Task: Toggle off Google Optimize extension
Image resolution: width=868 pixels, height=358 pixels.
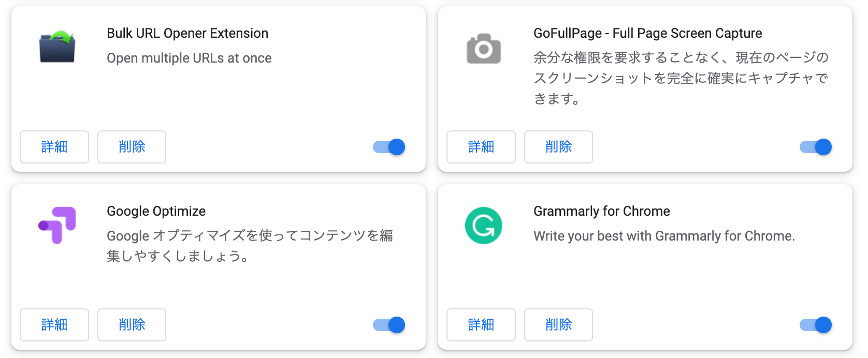Action: tap(389, 325)
